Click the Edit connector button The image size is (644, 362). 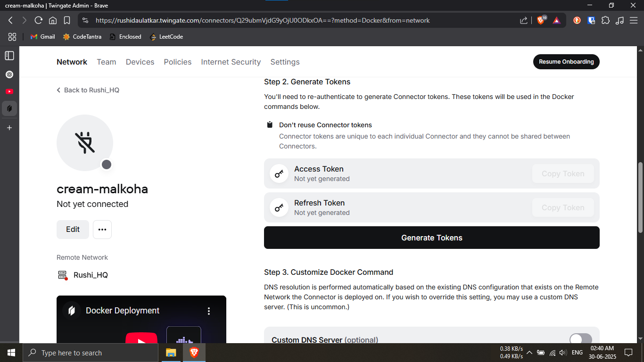point(73,230)
